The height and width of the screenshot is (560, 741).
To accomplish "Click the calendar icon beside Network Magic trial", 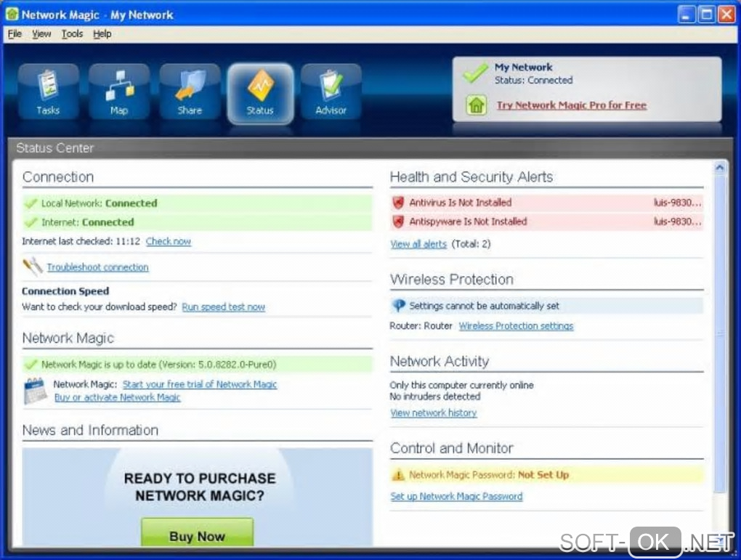I will point(36,390).
